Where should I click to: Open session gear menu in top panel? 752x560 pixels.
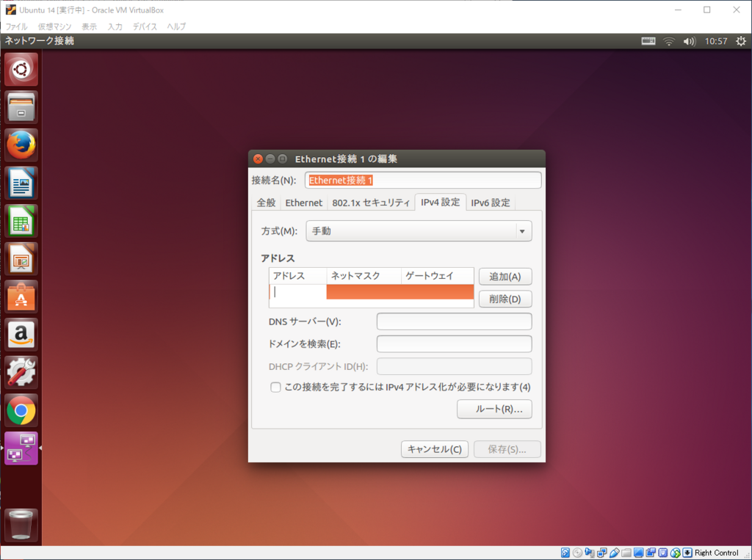[x=741, y=41]
